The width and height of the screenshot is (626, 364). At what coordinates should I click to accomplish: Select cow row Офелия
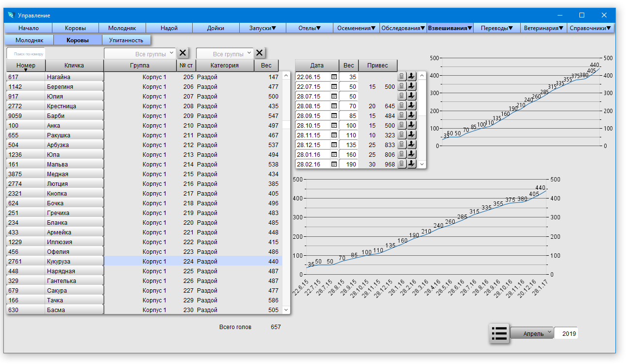144,251
